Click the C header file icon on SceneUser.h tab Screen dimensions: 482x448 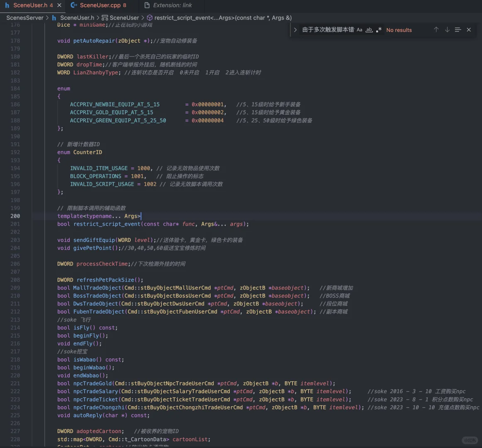7,5
